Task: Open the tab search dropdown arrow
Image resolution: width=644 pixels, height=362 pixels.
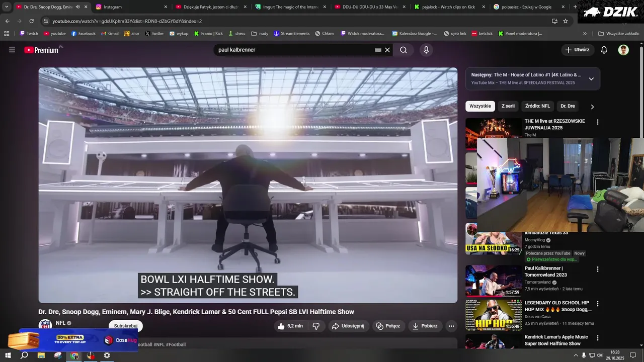Action: pyautogui.click(x=7, y=7)
